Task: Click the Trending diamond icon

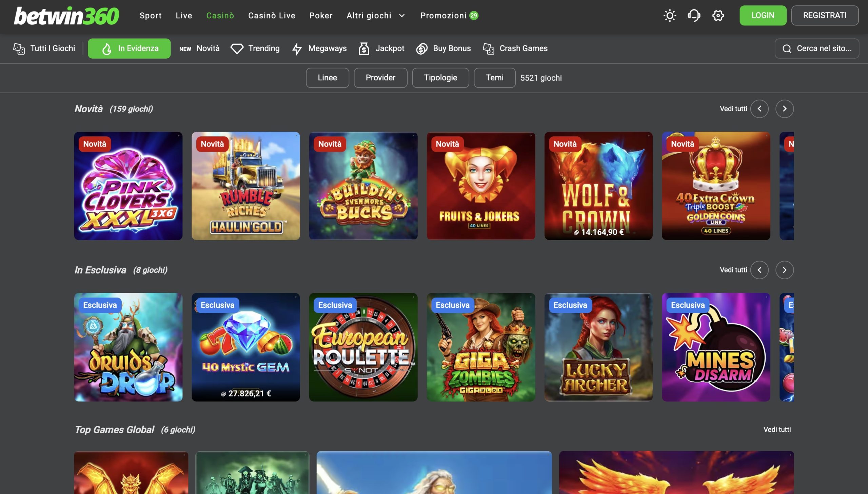Action: click(x=237, y=49)
